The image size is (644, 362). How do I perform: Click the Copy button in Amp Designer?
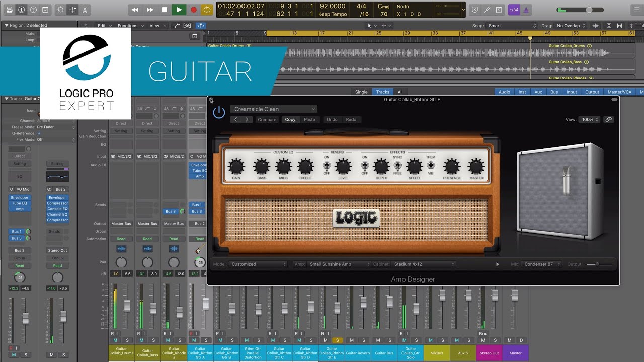tap(290, 119)
